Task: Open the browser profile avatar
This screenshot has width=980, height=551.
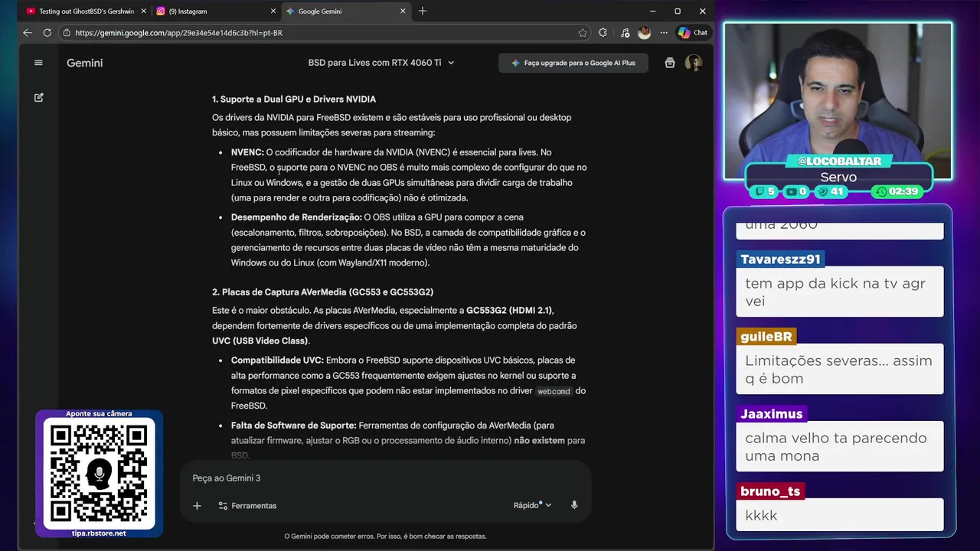Action: pos(644,33)
